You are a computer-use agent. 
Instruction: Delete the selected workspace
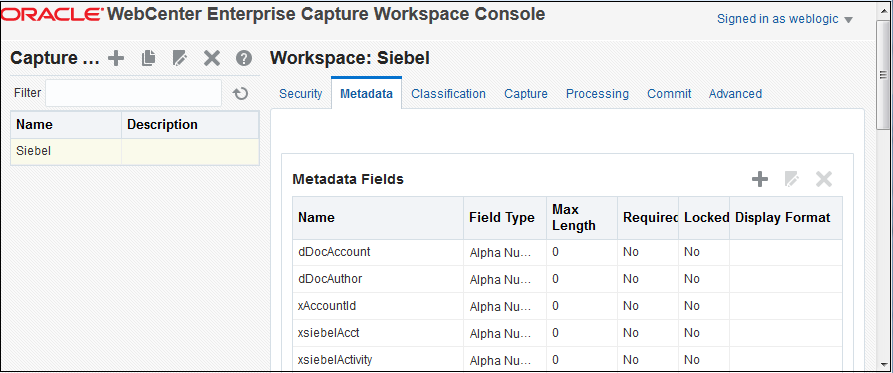coord(212,58)
